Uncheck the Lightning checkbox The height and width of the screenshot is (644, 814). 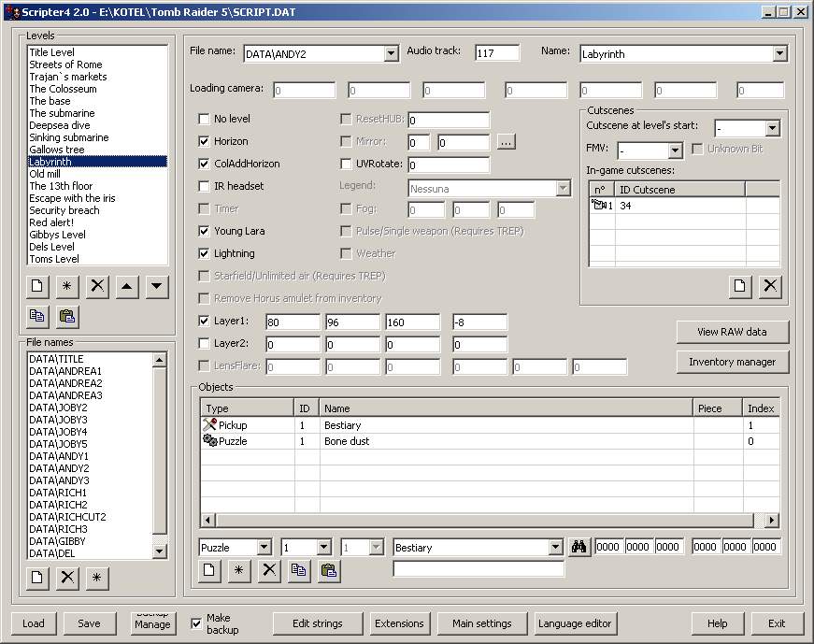(x=204, y=253)
